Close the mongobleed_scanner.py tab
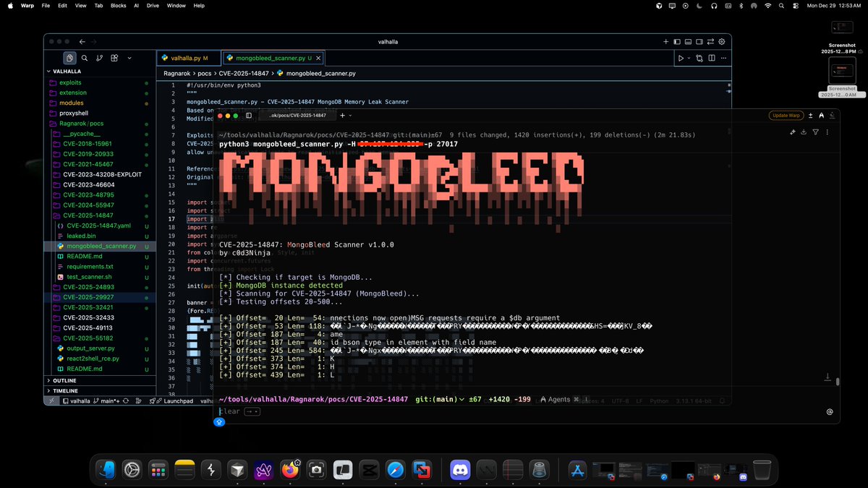868x488 pixels. tap(319, 58)
